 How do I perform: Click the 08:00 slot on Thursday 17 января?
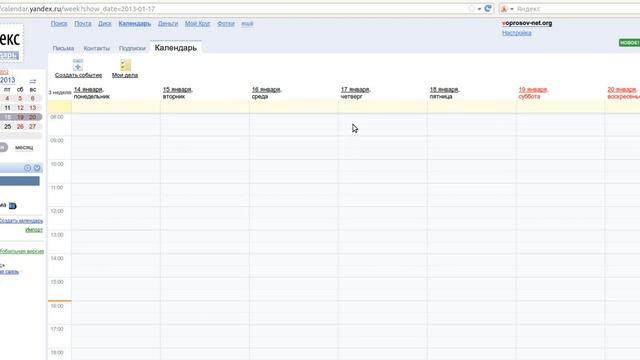(382, 124)
